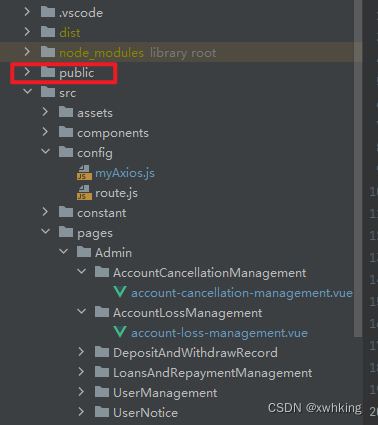Select the .vscode folder name
The width and height of the screenshot is (378, 425).
81,13
